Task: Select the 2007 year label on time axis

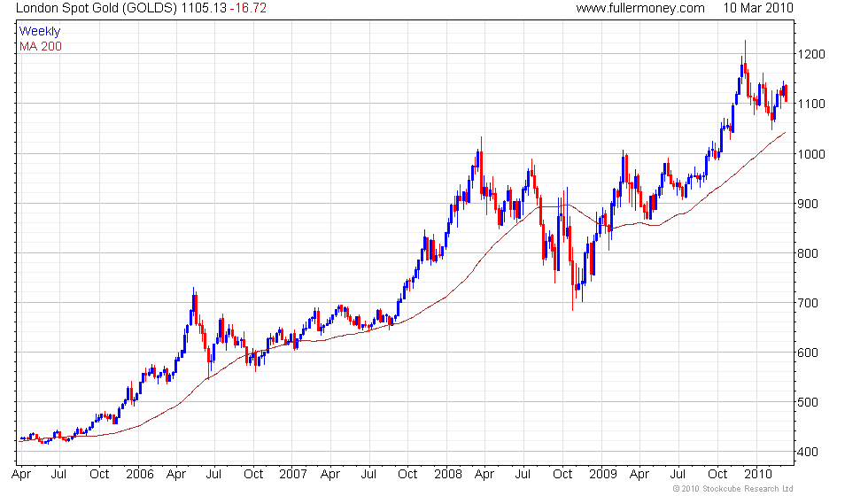Action: click(293, 475)
